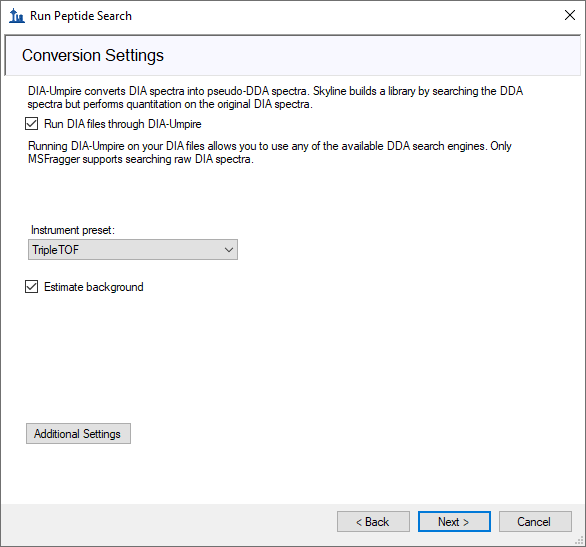Viewport: 586px width, 547px height.
Task: Close the Run Peptide Search dialog
Action: point(570,15)
